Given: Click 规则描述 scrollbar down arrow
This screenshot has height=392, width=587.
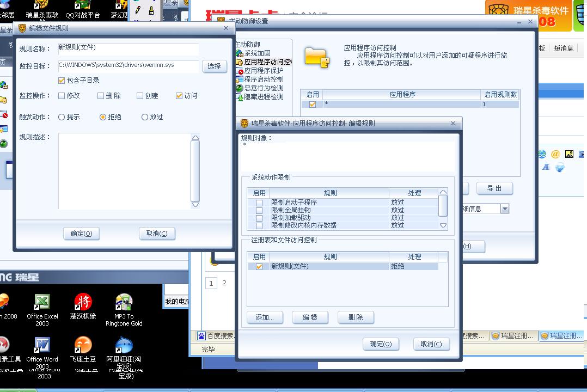Looking at the screenshot, I should pyautogui.click(x=195, y=205).
